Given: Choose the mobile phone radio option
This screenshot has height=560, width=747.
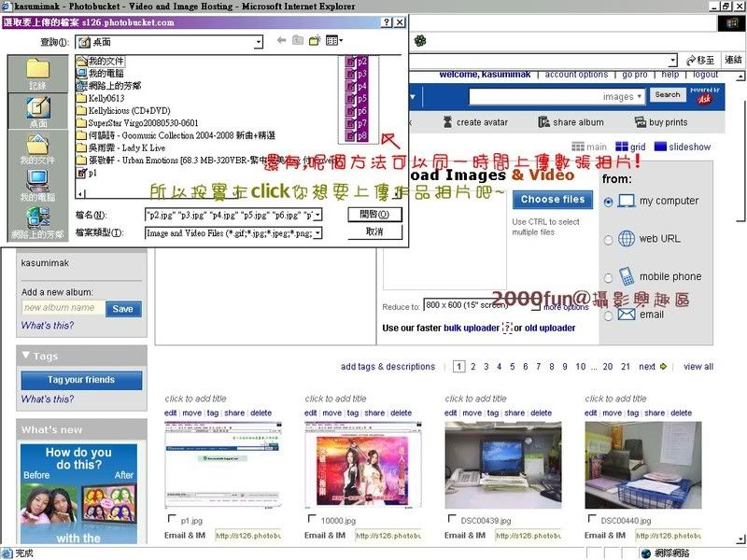Looking at the screenshot, I should pyautogui.click(x=609, y=278).
